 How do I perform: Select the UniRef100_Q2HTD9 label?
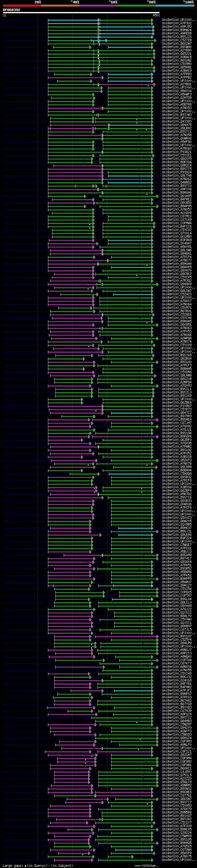tap(177, 98)
